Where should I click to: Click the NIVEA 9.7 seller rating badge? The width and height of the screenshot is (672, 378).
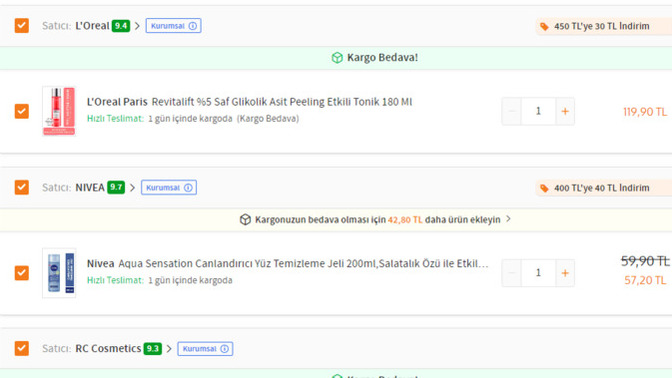[116, 187]
